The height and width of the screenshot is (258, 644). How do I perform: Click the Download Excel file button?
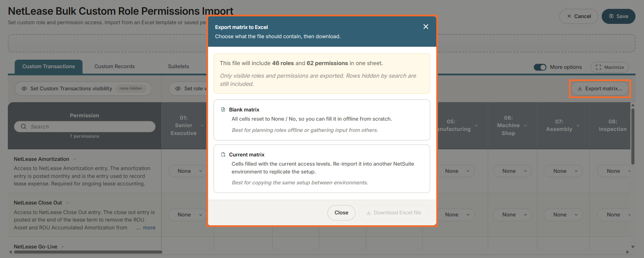click(394, 213)
